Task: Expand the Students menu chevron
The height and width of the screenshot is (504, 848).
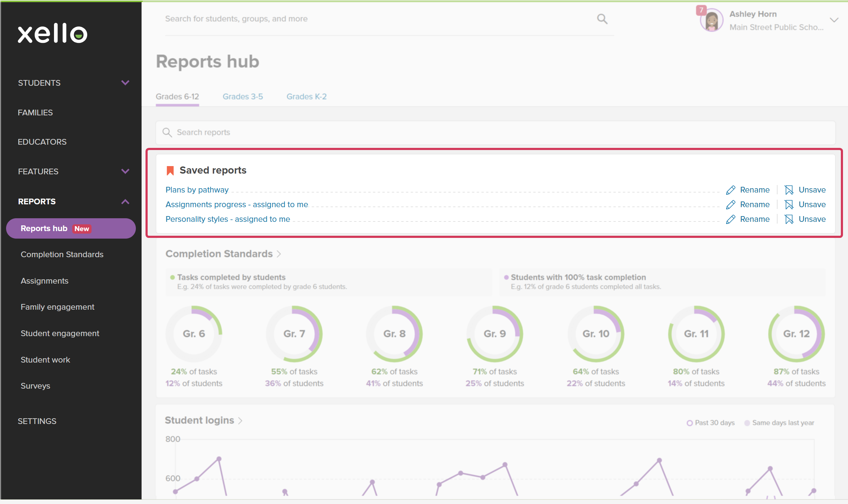Action: pyautogui.click(x=125, y=83)
